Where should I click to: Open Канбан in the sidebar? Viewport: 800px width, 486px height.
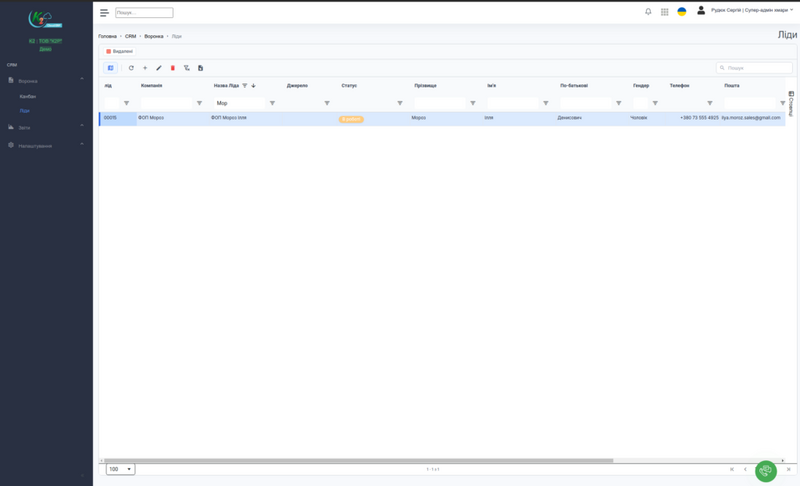[x=28, y=96]
